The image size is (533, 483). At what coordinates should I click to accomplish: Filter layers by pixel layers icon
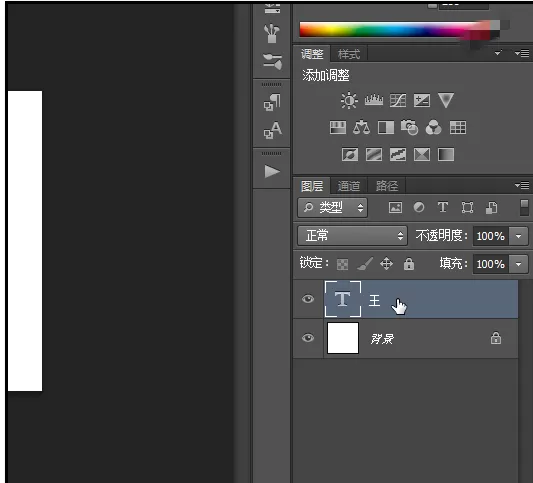tap(395, 207)
